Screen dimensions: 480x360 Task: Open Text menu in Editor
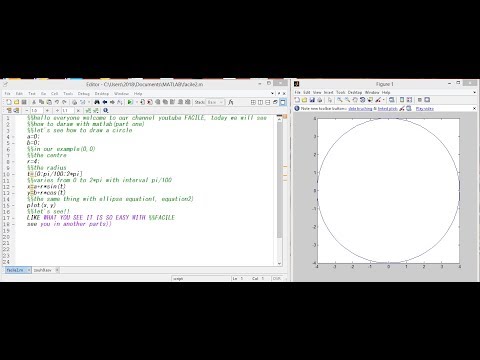pos(32,94)
